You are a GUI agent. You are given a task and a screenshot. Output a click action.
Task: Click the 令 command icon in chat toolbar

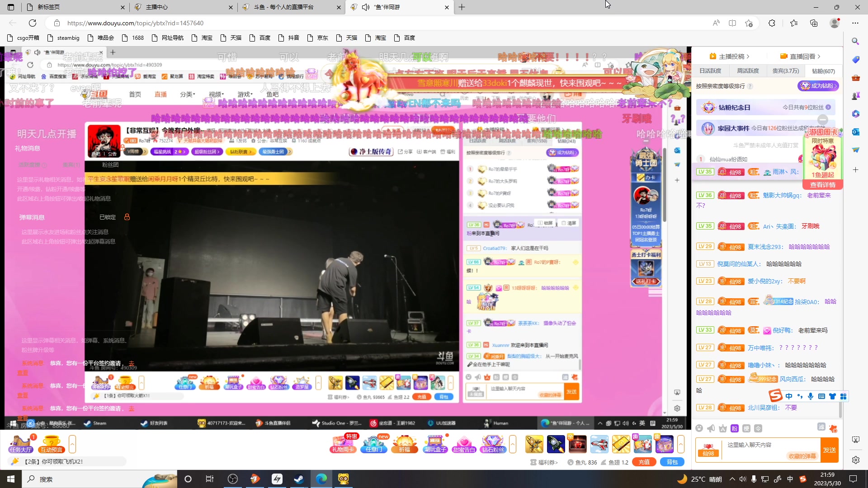pyautogui.click(x=758, y=428)
